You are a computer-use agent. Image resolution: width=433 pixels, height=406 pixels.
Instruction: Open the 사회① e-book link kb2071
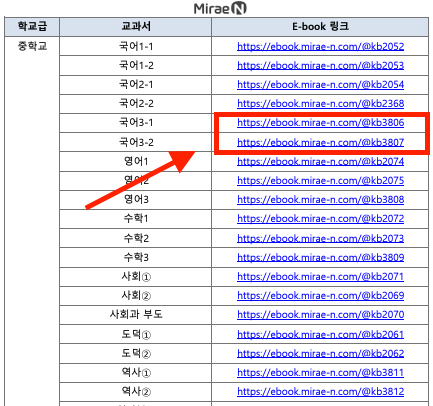(320, 276)
